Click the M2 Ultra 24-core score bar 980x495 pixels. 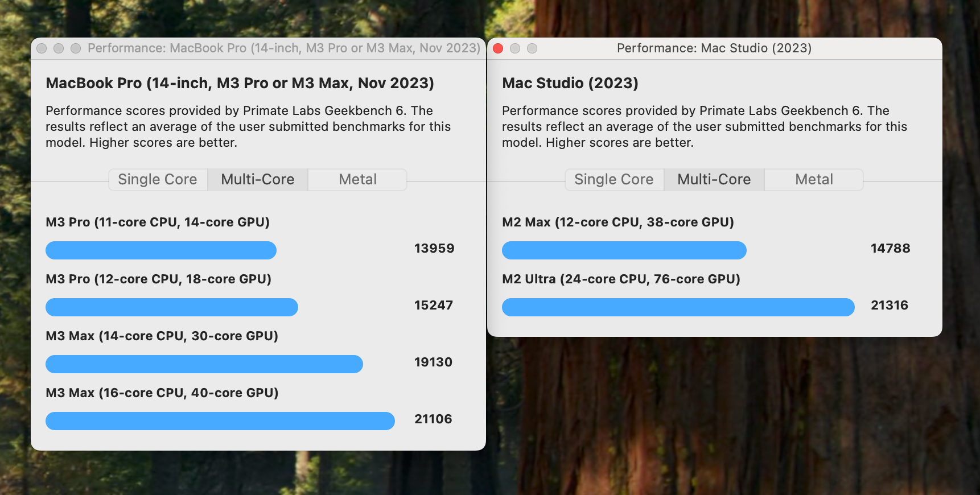coord(678,307)
